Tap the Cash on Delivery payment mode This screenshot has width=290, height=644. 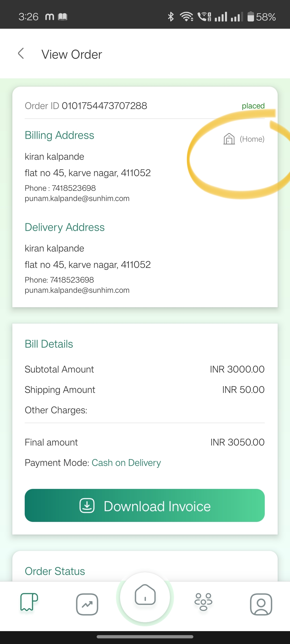[126, 463]
